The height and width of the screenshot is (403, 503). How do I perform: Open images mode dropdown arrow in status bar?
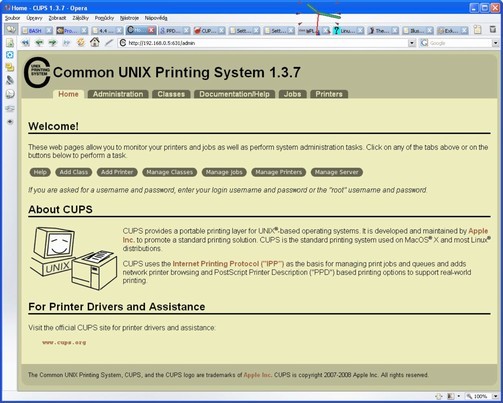coord(459,396)
